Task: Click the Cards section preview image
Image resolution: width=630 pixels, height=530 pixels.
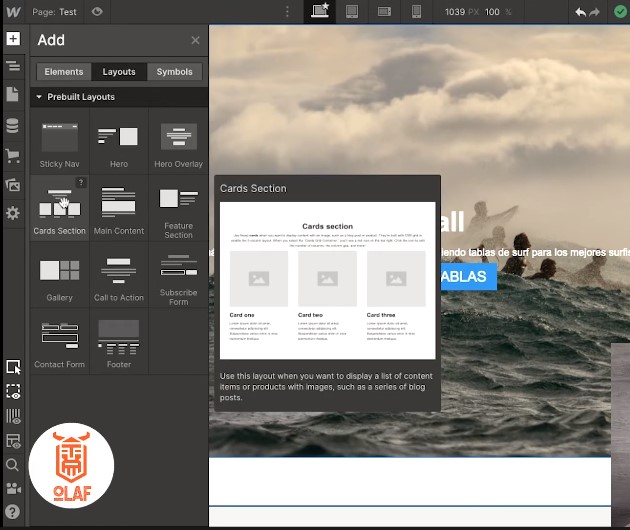Action: (x=327, y=280)
